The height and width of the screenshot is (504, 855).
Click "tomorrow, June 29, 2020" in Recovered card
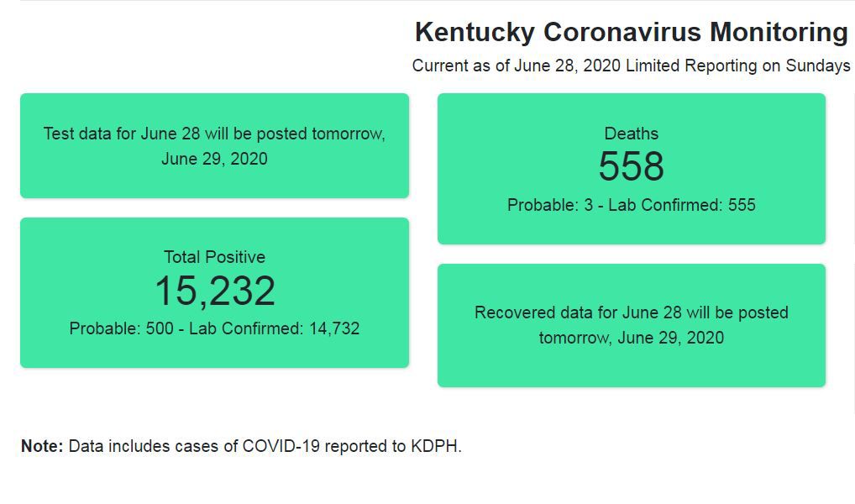[631, 338]
